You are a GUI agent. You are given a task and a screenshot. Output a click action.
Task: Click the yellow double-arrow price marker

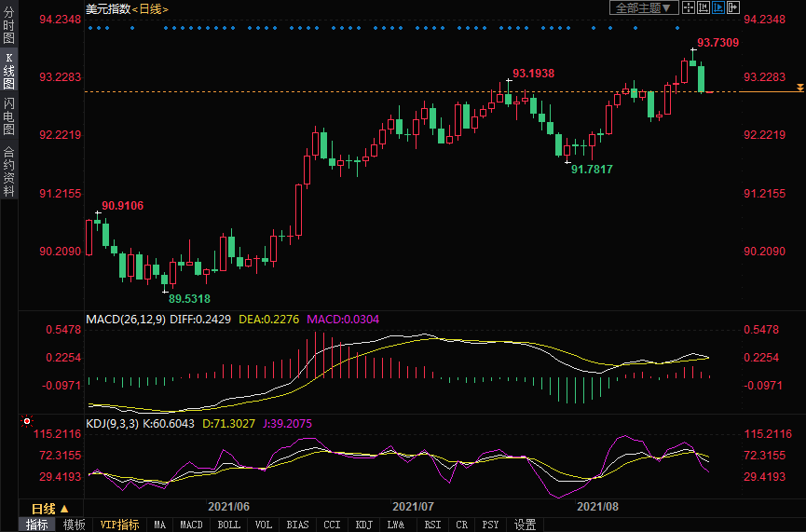pyautogui.click(x=799, y=88)
